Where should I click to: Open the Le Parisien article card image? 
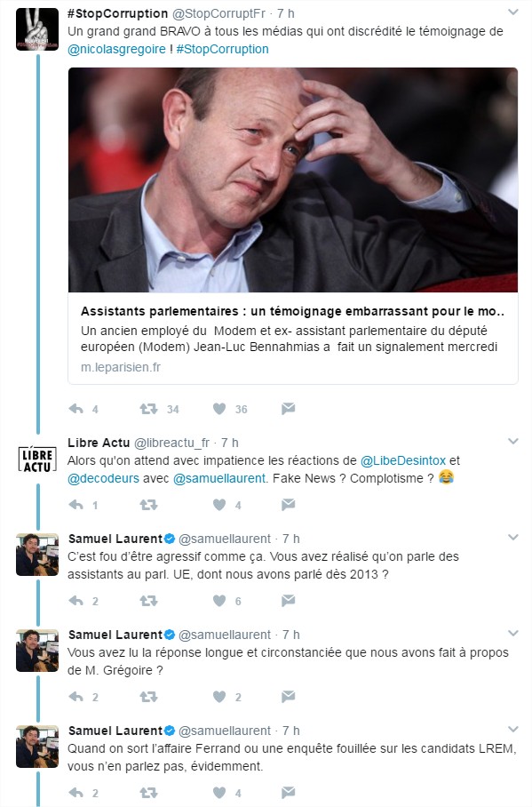click(x=293, y=180)
